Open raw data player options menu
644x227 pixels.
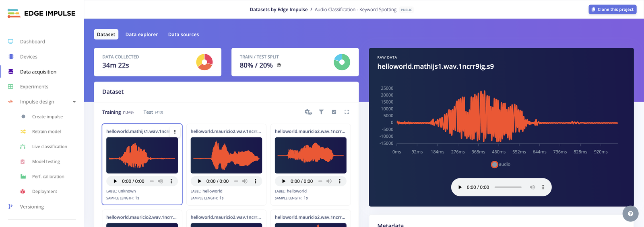point(543,187)
